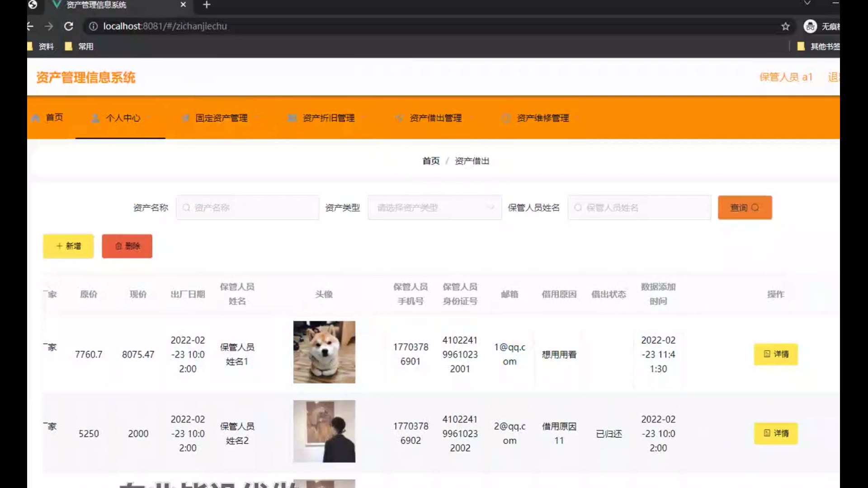Open the 资产维修管理 menu
868x488 pixels.
tap(542, 118)
